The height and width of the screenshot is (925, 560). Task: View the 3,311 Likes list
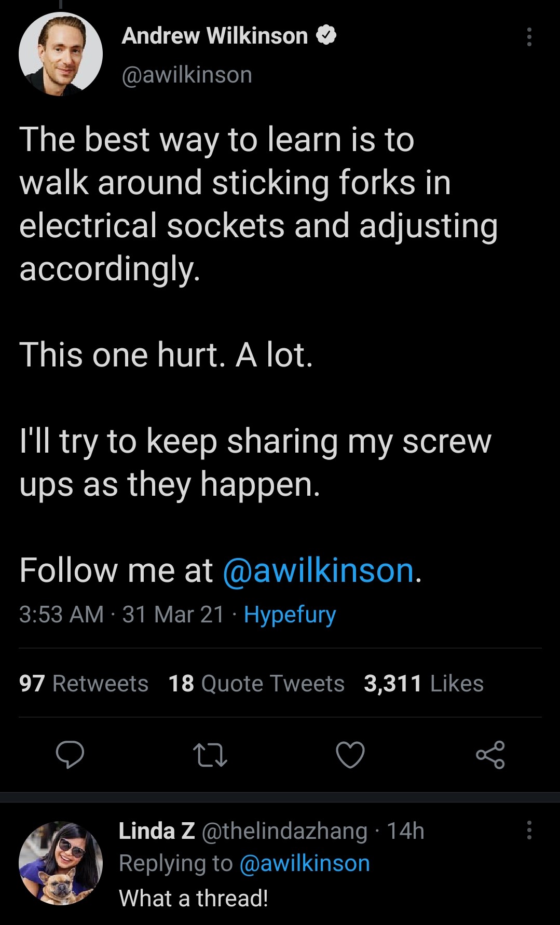point(424,684)
